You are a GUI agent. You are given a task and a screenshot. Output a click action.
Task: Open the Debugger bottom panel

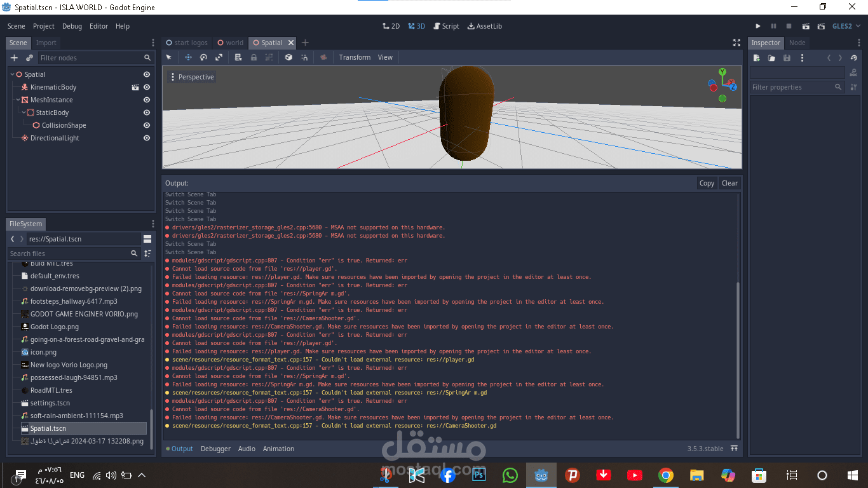coord(215,449)
